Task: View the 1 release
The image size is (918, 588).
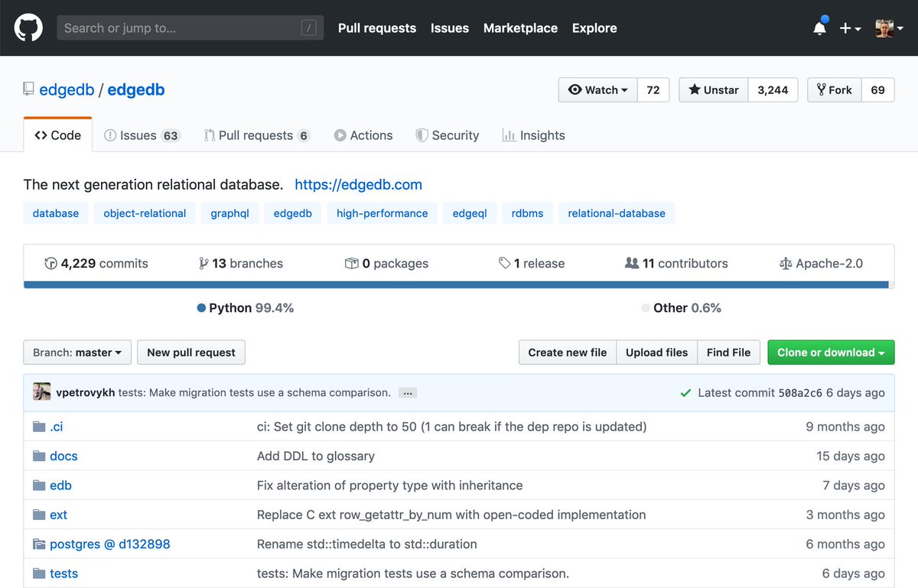Action: click(x=532, y=263)
